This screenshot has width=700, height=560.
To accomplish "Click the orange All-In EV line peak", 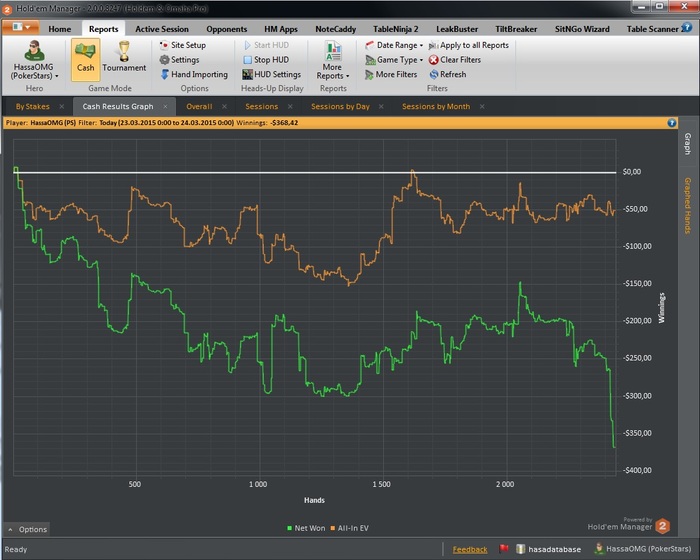I will [413, 171].
